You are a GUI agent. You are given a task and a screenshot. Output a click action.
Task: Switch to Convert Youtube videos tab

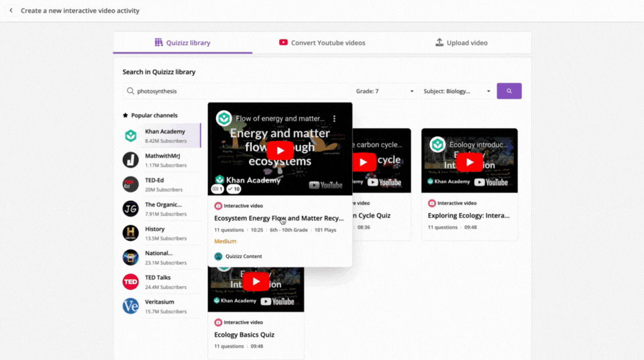[322, 43]
